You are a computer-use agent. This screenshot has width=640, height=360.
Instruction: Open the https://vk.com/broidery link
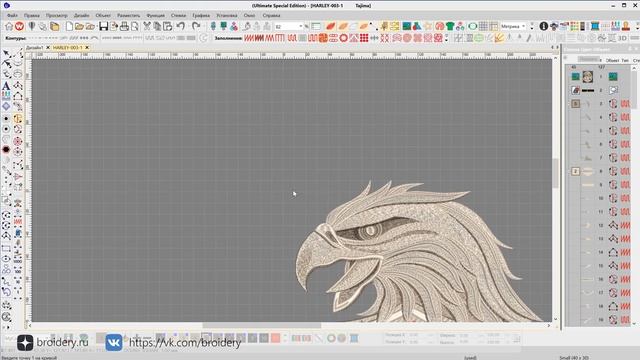point(185,343)
